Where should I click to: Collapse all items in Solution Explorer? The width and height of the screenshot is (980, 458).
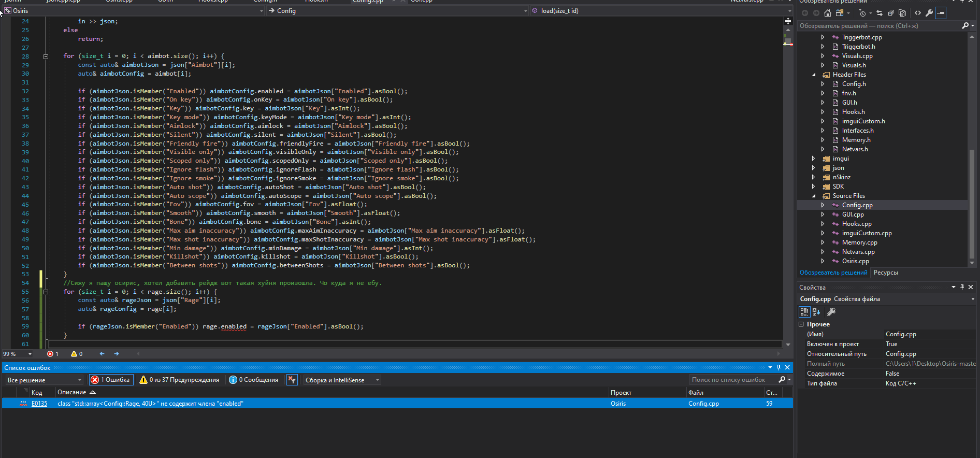891,13
